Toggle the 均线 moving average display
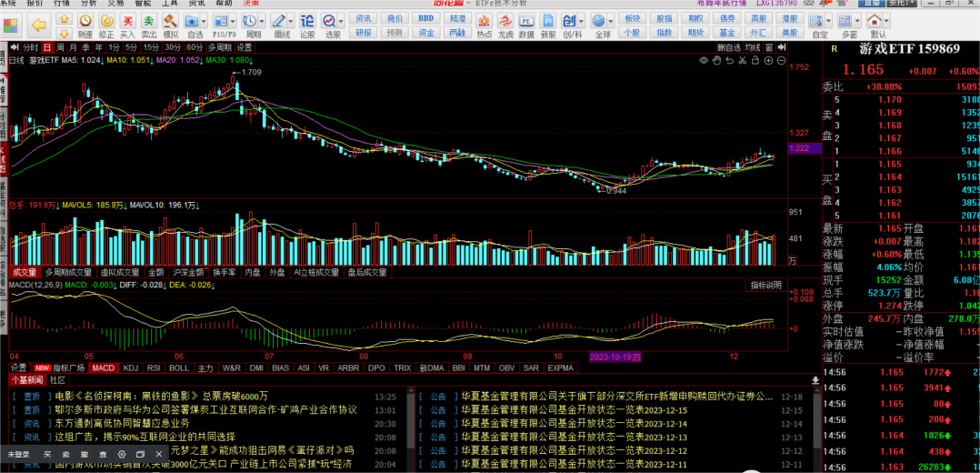The height and width of the screenshot is (473, 980). pos(753,47)
